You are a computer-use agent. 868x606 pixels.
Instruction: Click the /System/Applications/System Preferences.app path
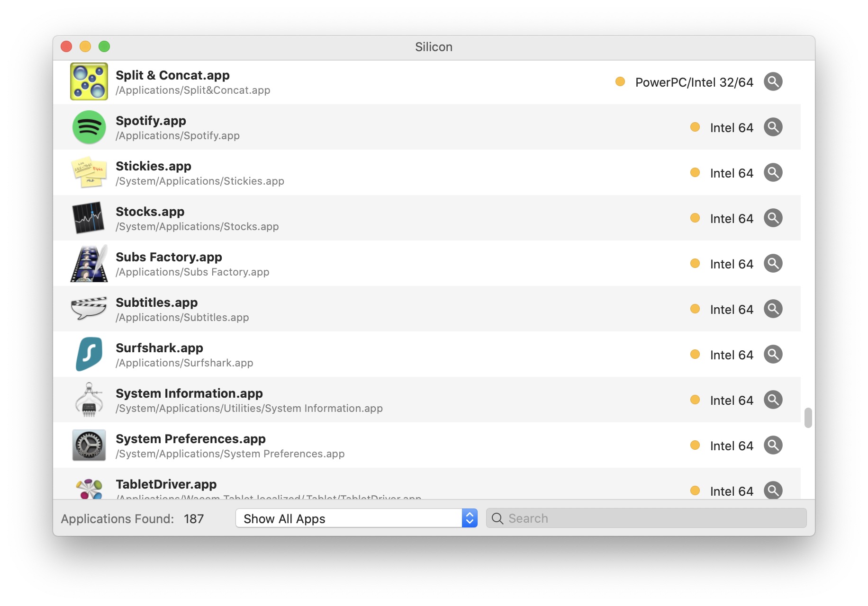pos(230,454)
